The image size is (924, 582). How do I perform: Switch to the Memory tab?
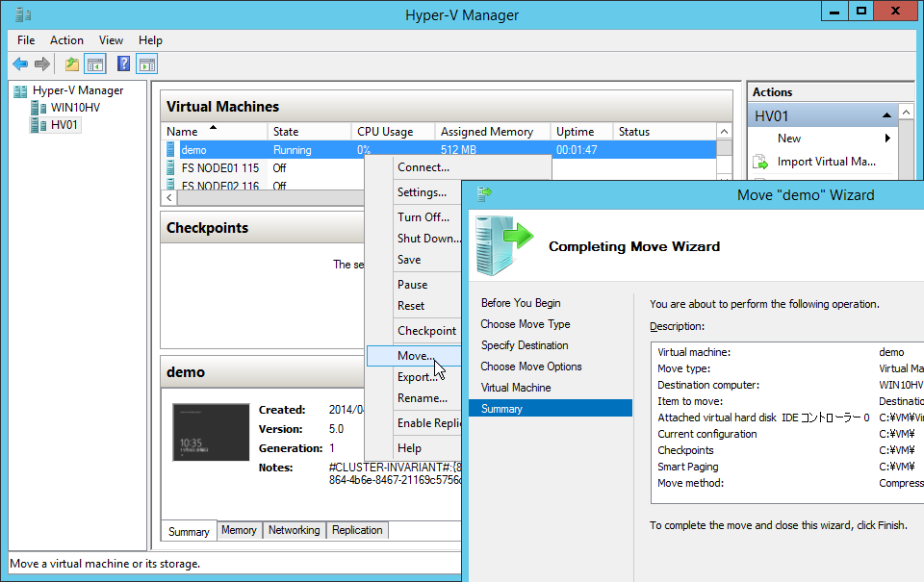(239, 530)
